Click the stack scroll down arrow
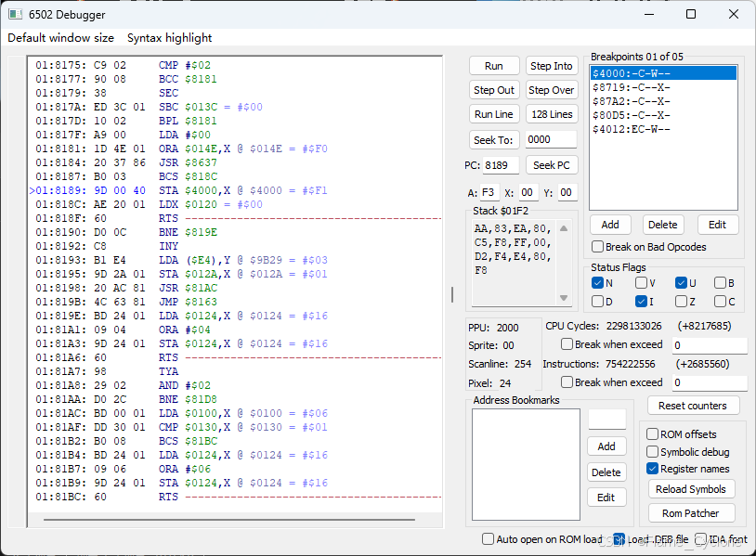Screen dimensions: 756x556 [x=563, y=298]
